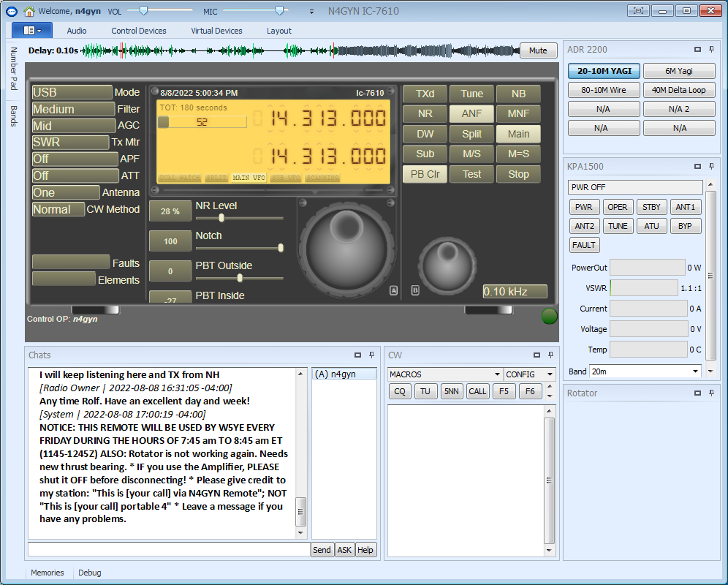Click the VFO B indicator icon
Image resolution: width=728 pixels, height=585 pixels.
(415, 290)
